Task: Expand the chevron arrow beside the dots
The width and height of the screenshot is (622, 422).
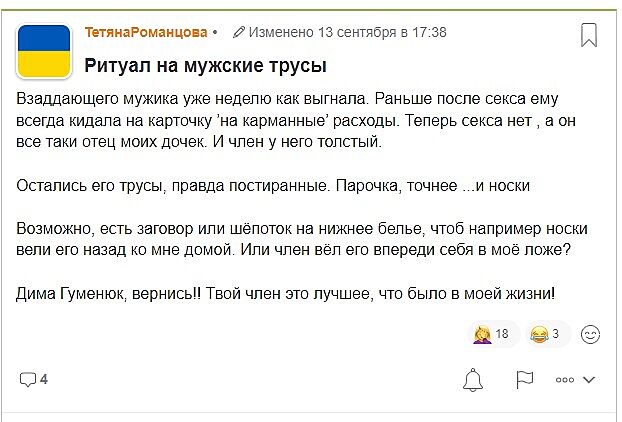Action: [x=589, y=380]
